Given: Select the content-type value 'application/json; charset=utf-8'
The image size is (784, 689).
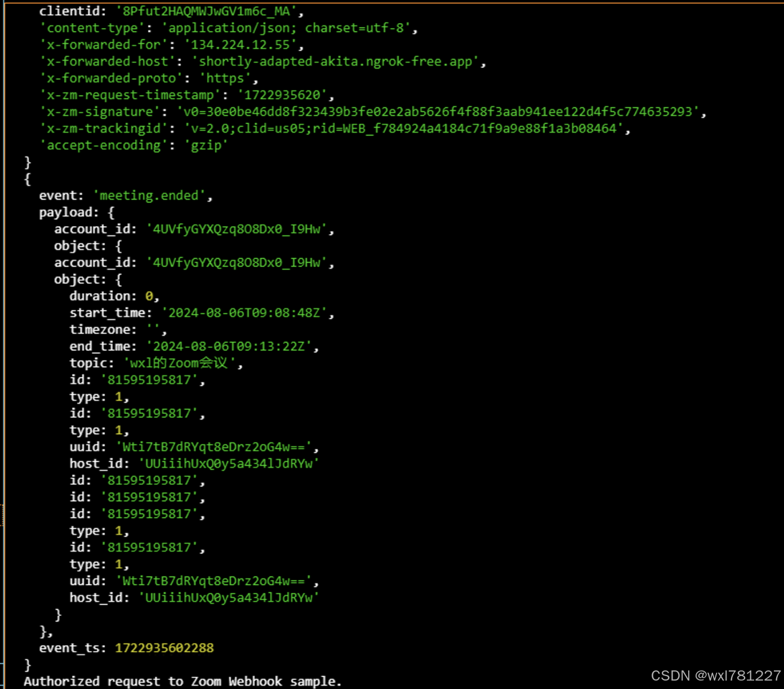Looking at the screenshot, I should tap(286, 28).
